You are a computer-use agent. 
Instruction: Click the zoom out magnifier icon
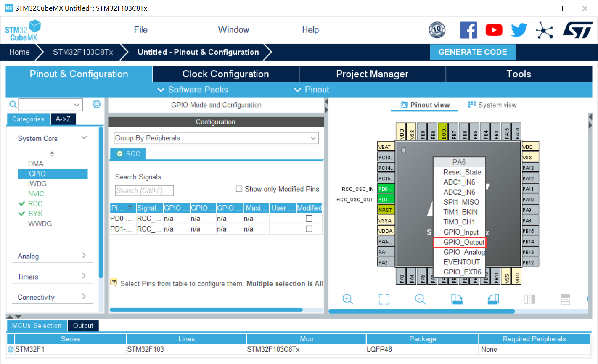420,299
